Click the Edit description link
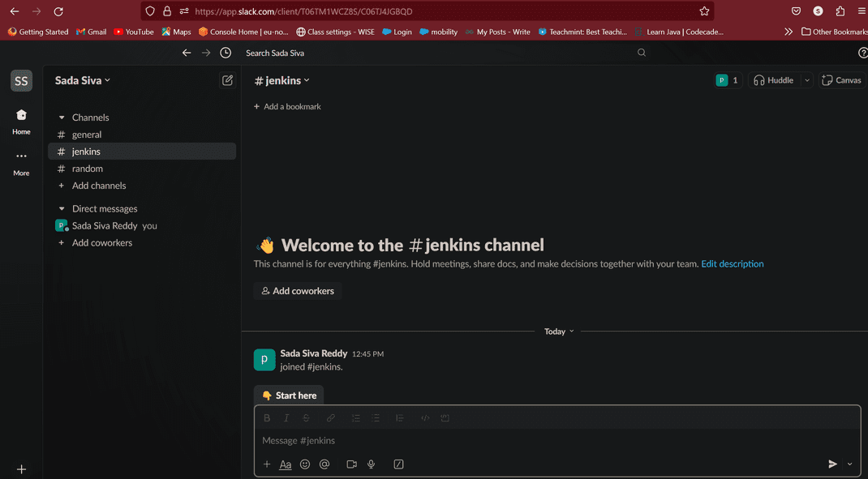Viewport: 868px width, 479px height. pos(733,264)
